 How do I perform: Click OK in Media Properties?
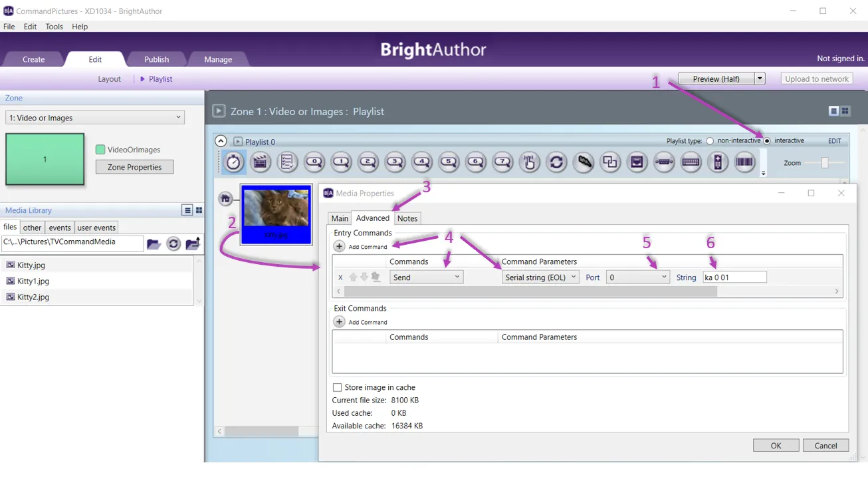(776, 446)
